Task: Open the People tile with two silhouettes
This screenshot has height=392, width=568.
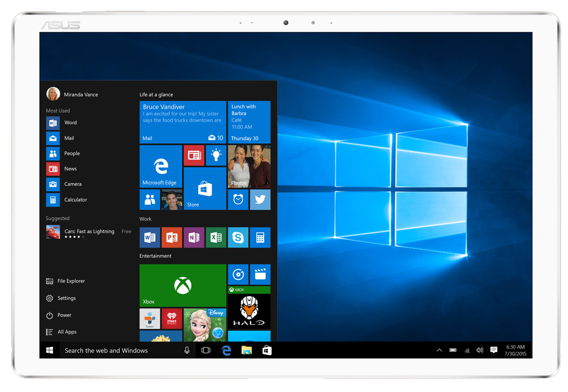Action: (x=150, y=200)
